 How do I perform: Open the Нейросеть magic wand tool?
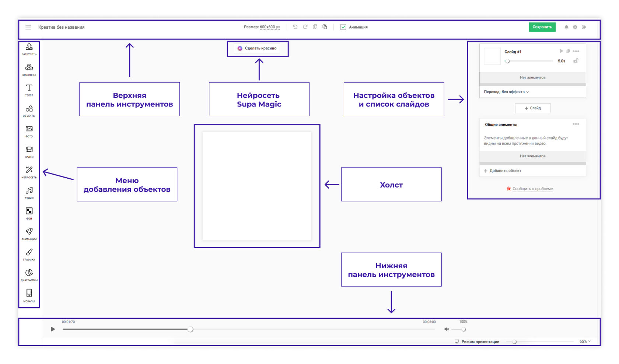click(x=29, y=172)
